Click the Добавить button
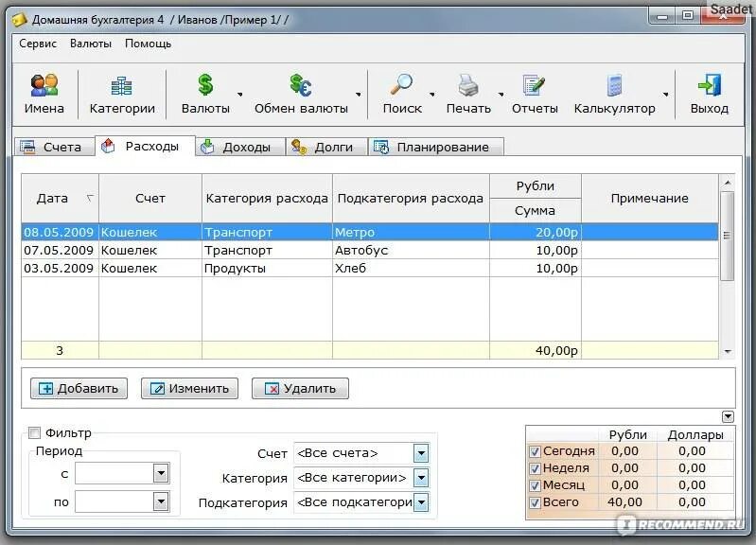Image resolution: width=756 pixels, height=545 pixels. point(79,388)
